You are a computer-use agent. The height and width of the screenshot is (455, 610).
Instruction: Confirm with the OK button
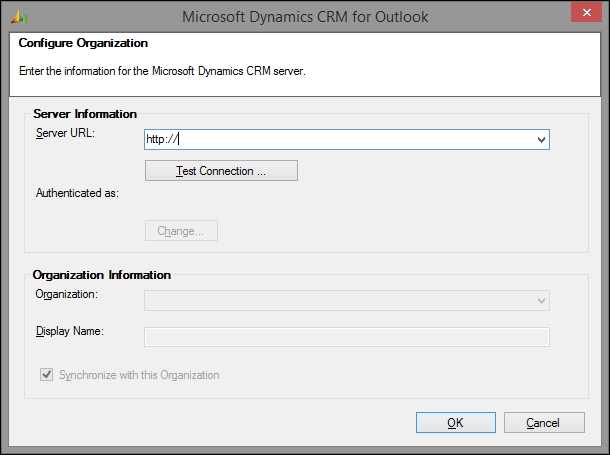(x=456, y=423)
